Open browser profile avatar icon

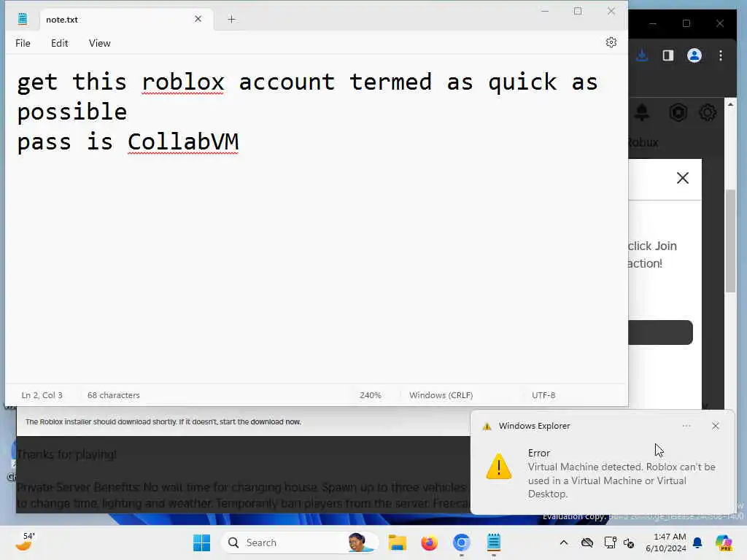(694, 55)
